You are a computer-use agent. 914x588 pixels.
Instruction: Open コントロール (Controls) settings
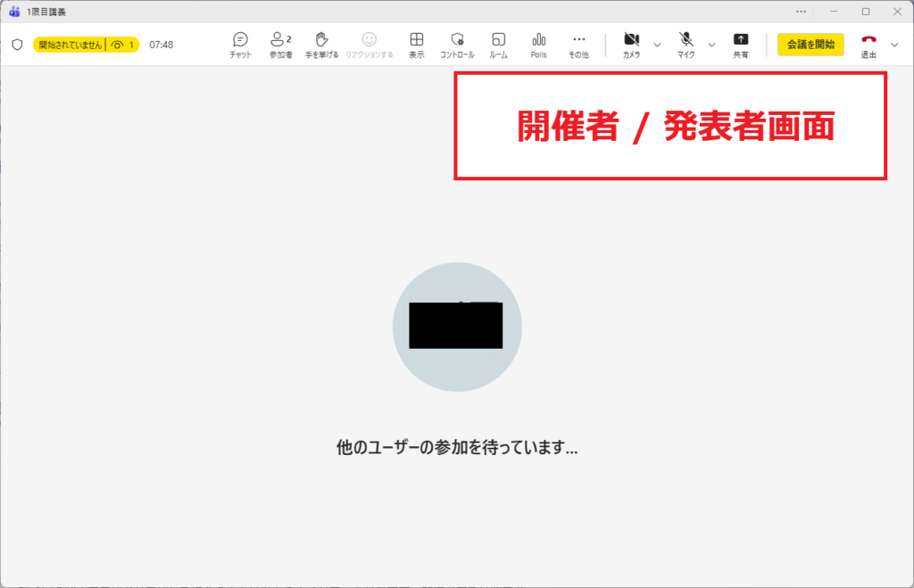pyautogui.click(x=457, y=44)
